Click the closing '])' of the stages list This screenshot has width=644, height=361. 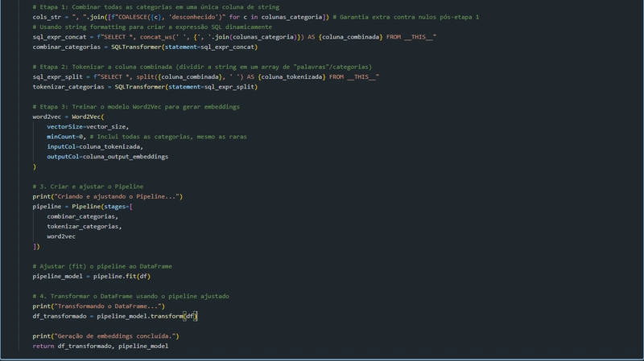(x=36, y=246)
